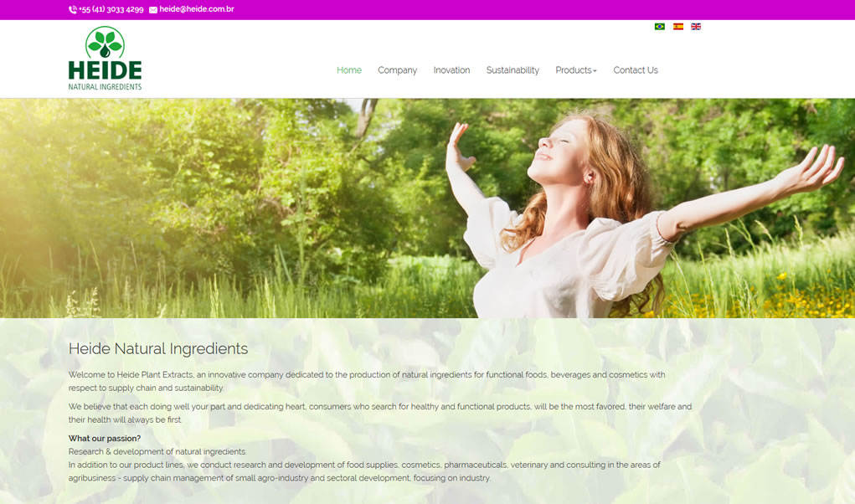Click 'Research & development of natural ingredients.' line

pyautogui.click(x=157, y=452)
